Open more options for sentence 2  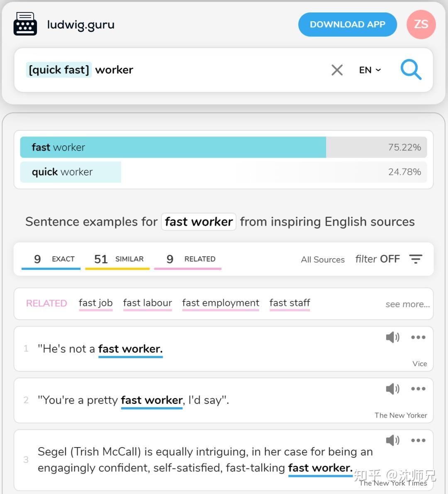point(418,389)
